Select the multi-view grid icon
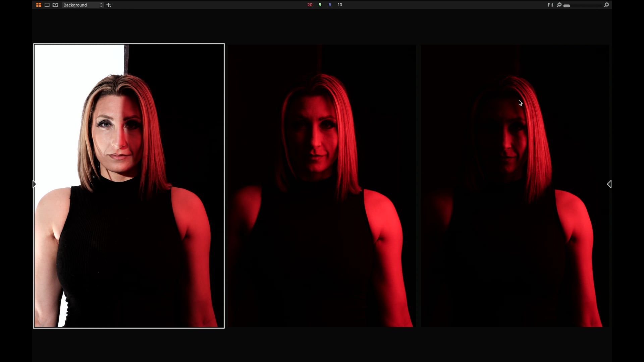Screen dimensions: 644x362 point(39,5)
